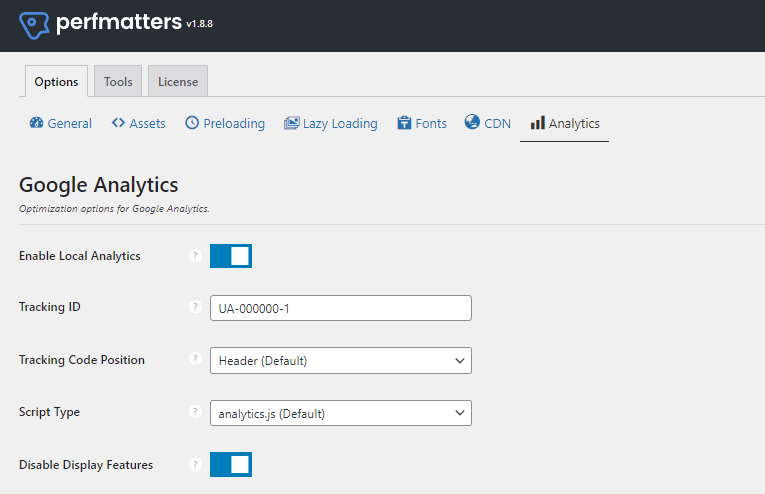Click the Script Type label

49,412
